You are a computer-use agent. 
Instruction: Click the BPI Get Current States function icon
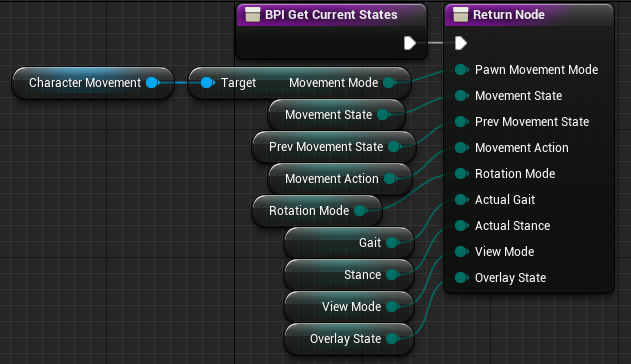[x=253, y=15]
